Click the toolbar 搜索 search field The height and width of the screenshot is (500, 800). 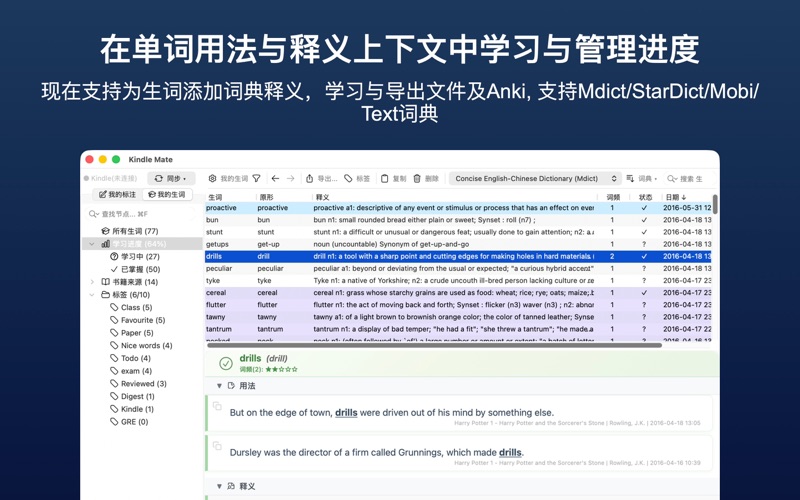[689, 179]
